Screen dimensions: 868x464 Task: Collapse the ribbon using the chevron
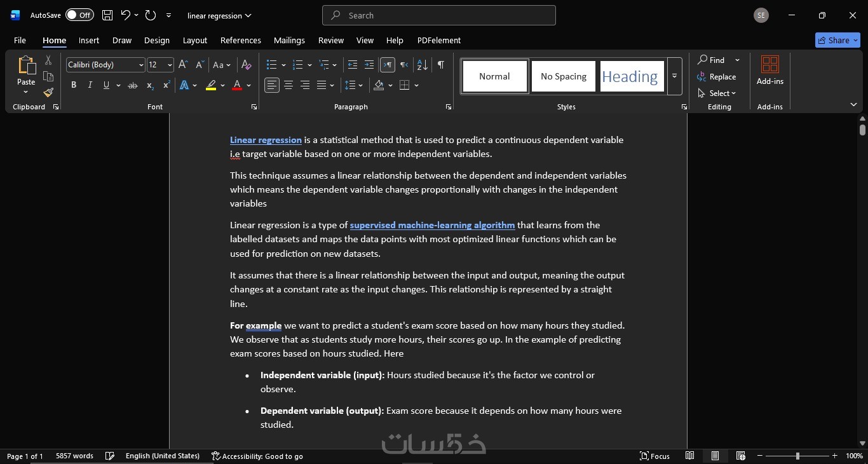click(853, 104)
